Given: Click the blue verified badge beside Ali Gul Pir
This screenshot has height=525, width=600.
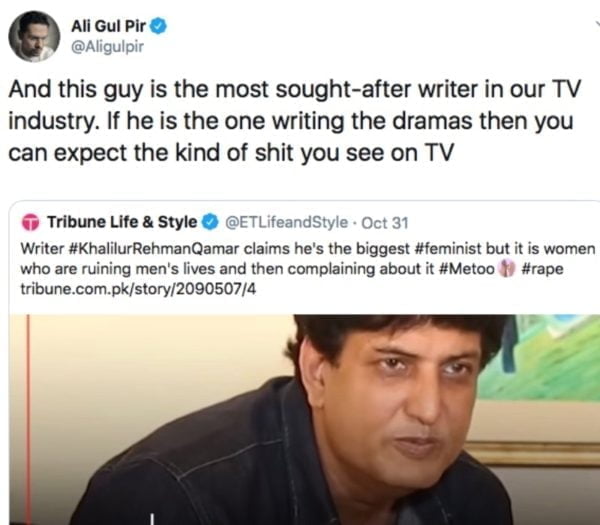Looking at the screenshot, I should point(158,26).
